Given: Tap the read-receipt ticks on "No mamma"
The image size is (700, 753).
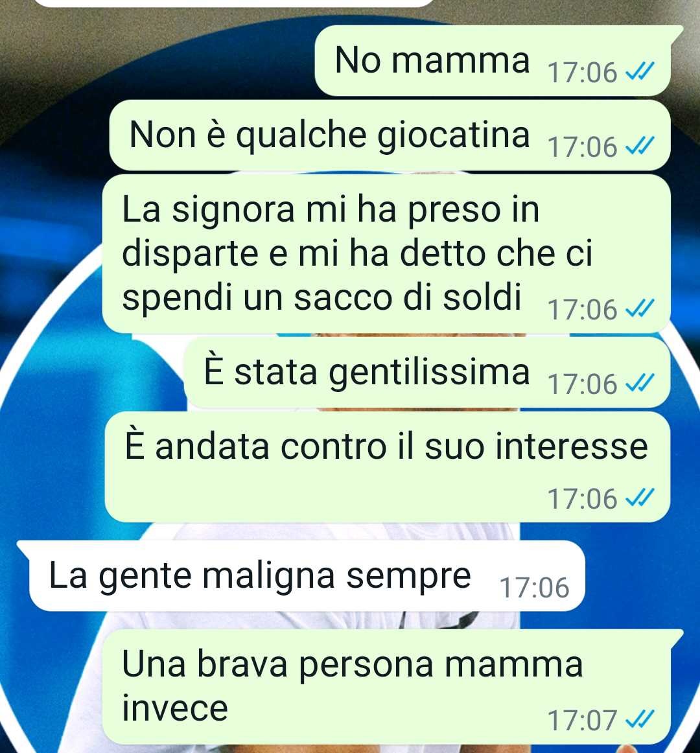Looking at the screenshot, I should (x=640, y=73).
